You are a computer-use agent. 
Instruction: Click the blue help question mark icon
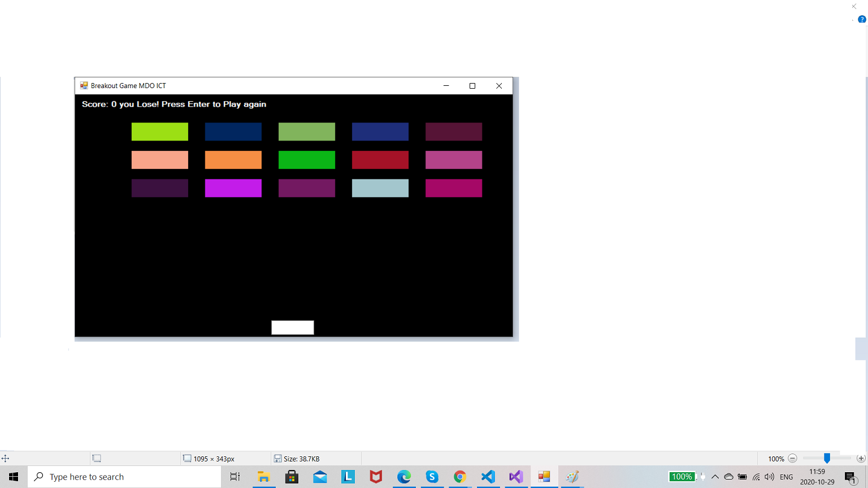(862, 19)
